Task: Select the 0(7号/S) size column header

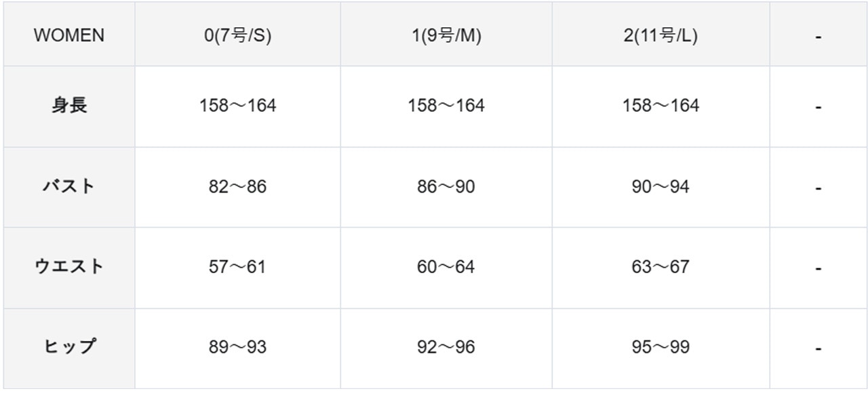Action: tap(237, 36)
